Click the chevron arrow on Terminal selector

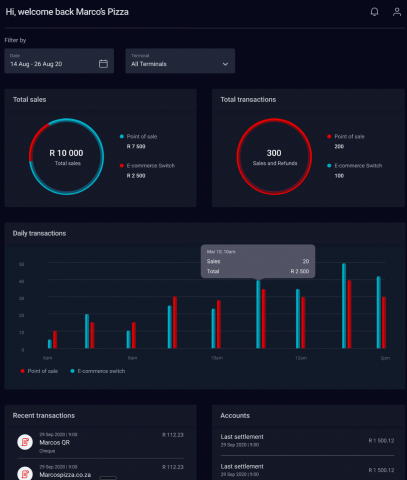point(225,64)
